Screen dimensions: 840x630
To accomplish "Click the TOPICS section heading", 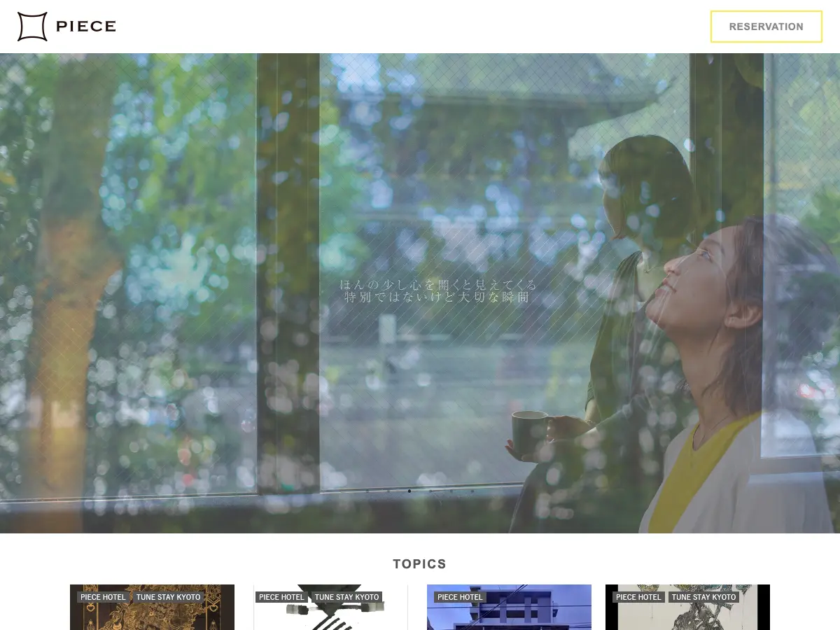I will pos(420,564).
